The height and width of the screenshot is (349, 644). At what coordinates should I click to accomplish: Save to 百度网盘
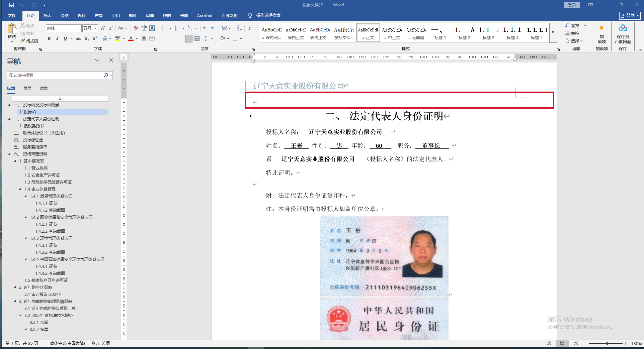coord(623,34)
